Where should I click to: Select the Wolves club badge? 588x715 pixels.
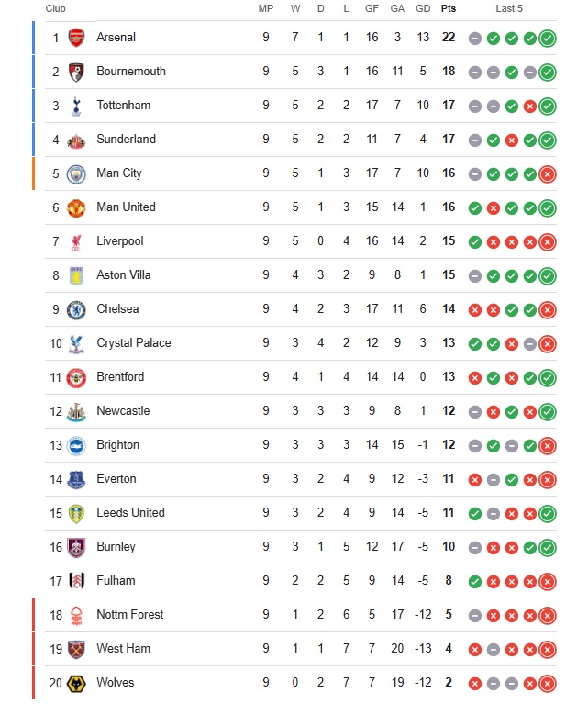click(76, 683)
